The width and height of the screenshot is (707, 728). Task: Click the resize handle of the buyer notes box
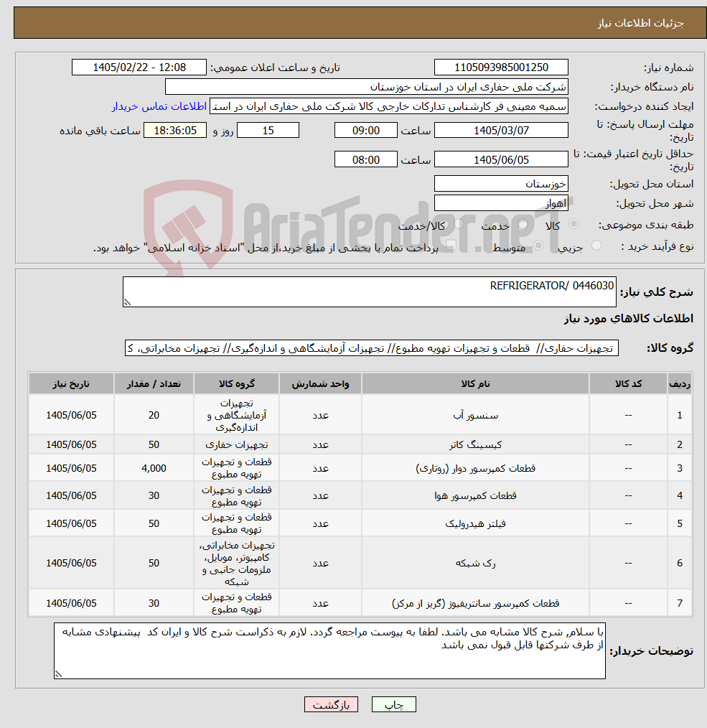[58, 675]
